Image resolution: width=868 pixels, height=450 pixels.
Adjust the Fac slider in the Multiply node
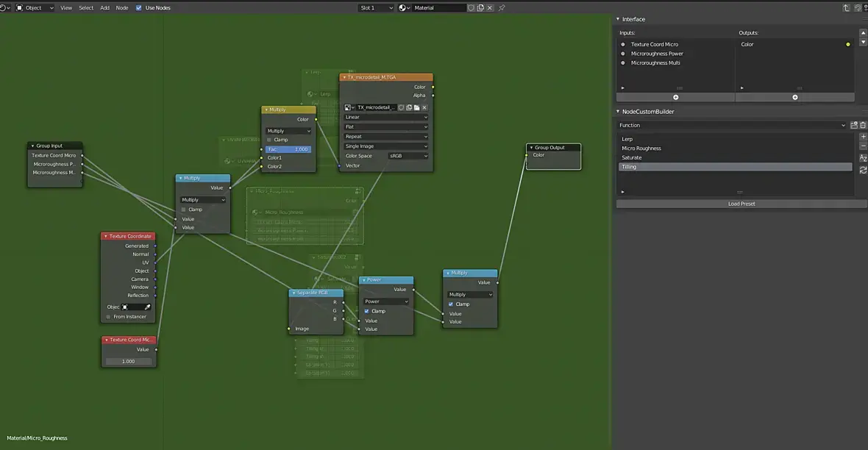(288, 149)
